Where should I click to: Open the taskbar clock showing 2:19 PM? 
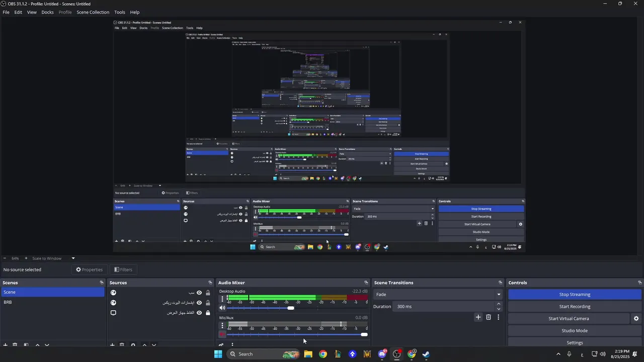619,354
